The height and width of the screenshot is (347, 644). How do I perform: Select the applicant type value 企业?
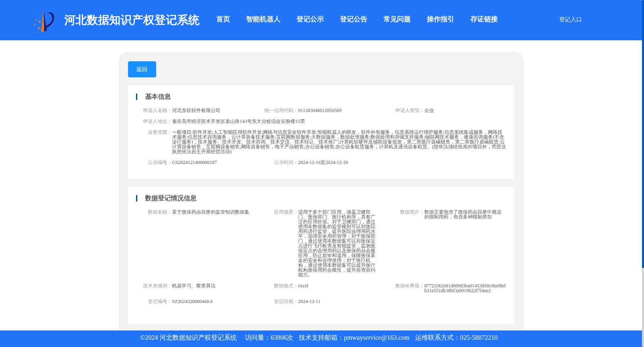tap(429, 110)
